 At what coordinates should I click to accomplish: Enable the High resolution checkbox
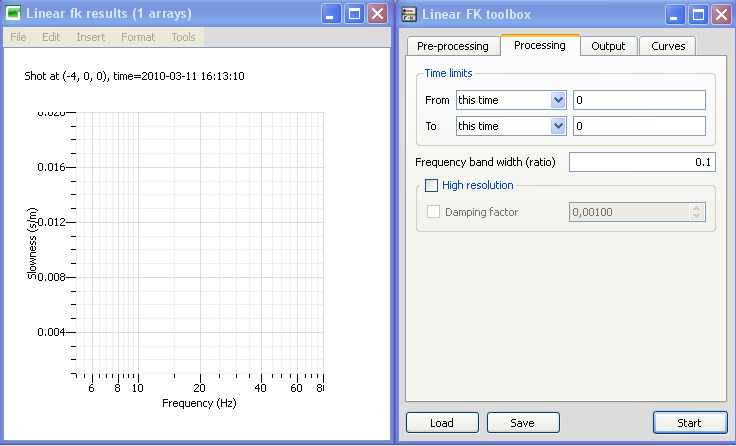[432, 185]
